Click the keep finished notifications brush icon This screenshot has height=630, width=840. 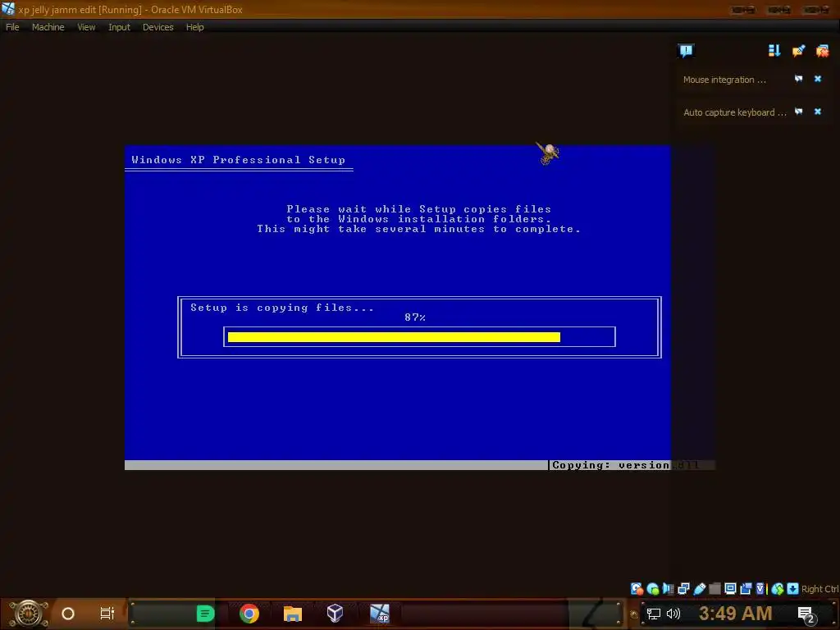798,51
